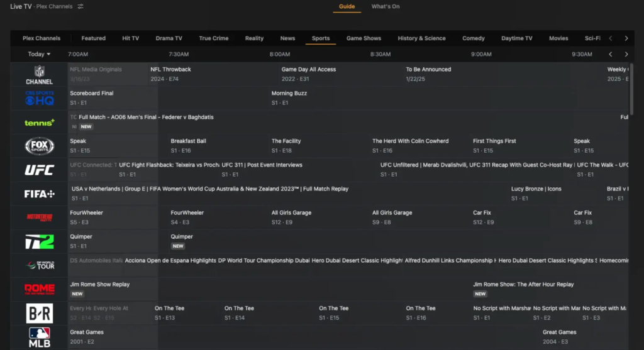Open USA v Netherlands full match replay
This screenshot has width=644, height=350.
[289, 194]
